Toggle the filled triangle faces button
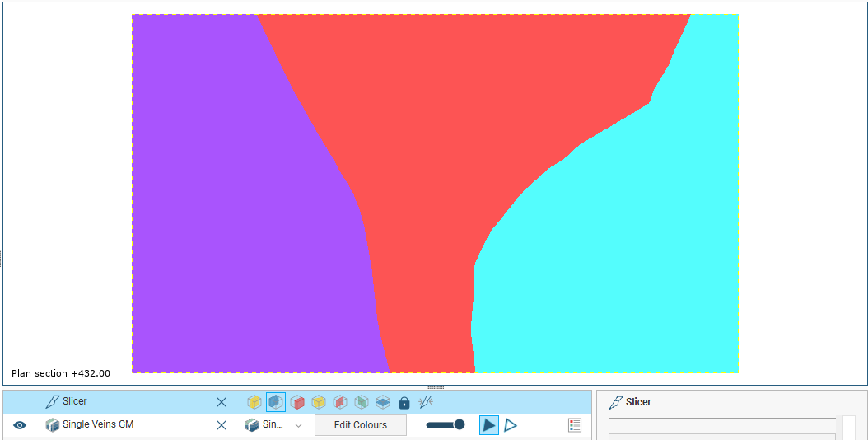This screenshot has height=440, width=868. 489,425
